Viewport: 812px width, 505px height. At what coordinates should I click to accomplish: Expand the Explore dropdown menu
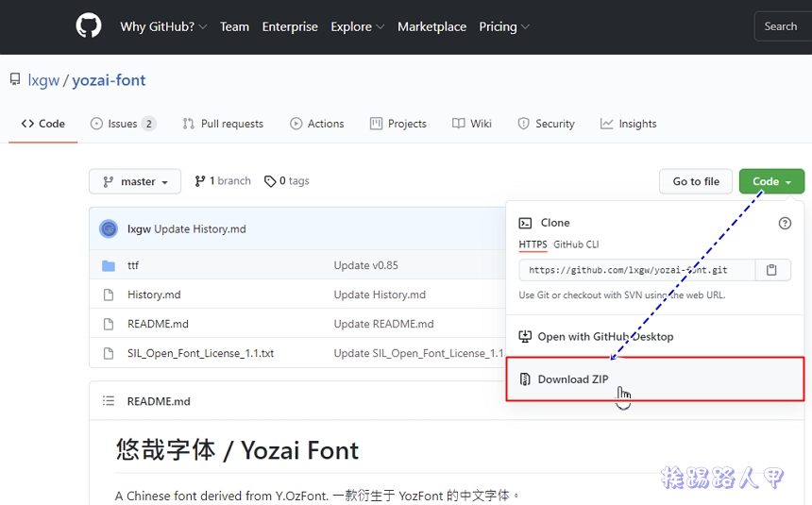coord(357,26)
